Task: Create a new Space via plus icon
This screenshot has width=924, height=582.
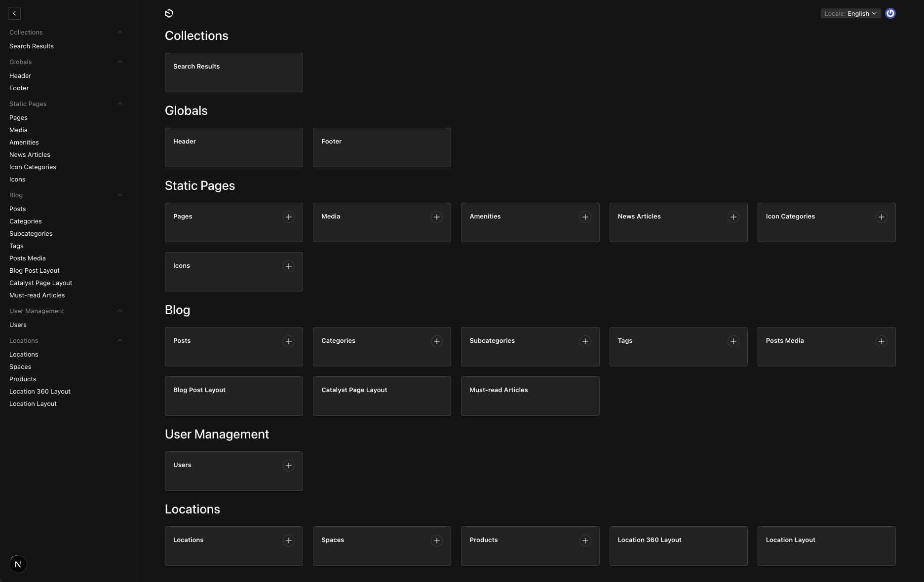Action: coord(437,541)
